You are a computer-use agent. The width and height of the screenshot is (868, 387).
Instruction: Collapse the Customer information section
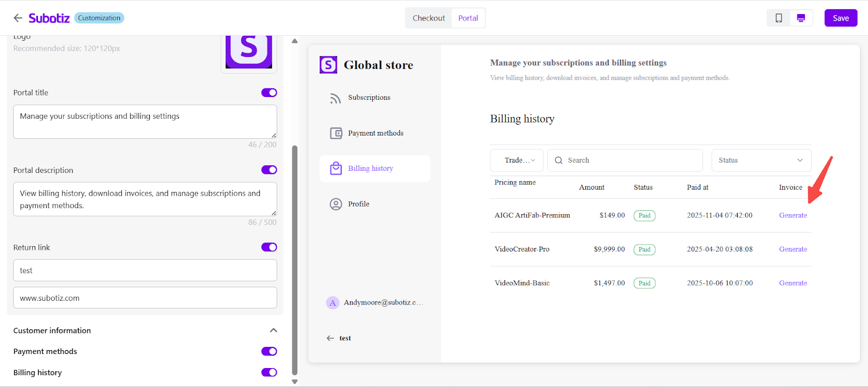(x=273, y=331)
